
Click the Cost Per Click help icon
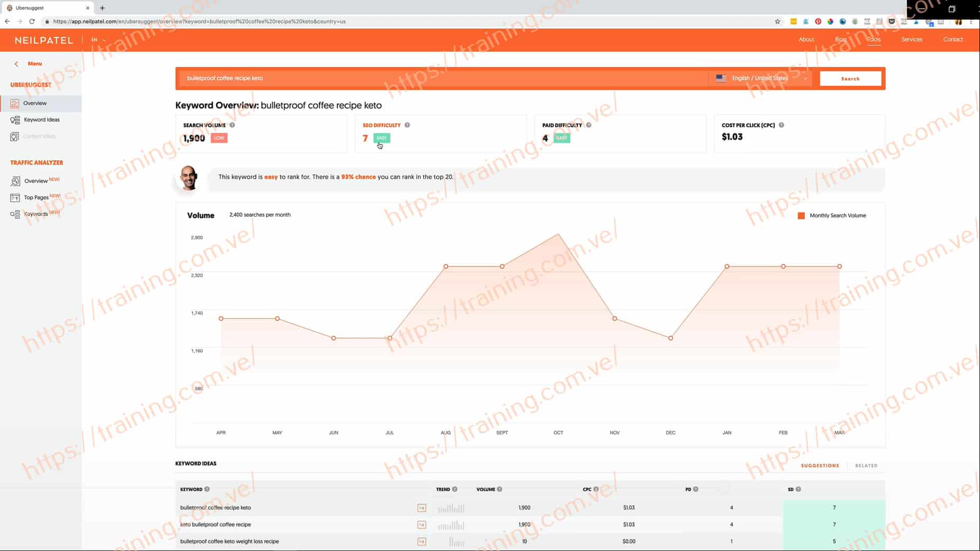point(781,125)
